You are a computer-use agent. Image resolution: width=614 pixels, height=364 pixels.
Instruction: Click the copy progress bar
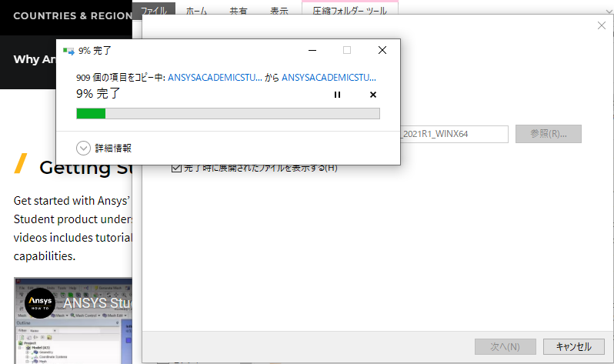[x=228, y=114]
